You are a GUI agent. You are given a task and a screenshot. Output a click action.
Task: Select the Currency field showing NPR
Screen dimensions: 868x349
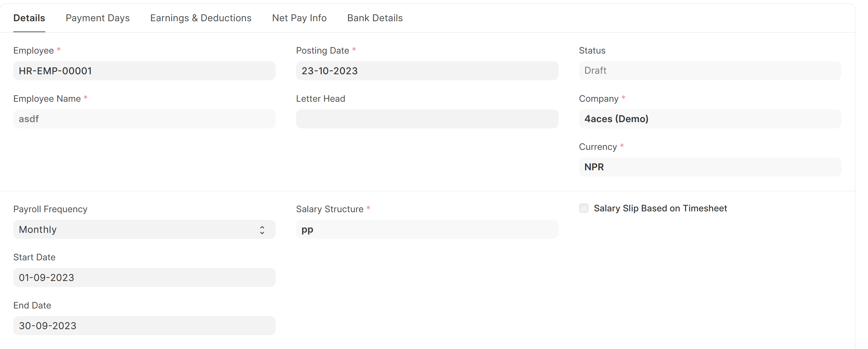pos(710,166)
